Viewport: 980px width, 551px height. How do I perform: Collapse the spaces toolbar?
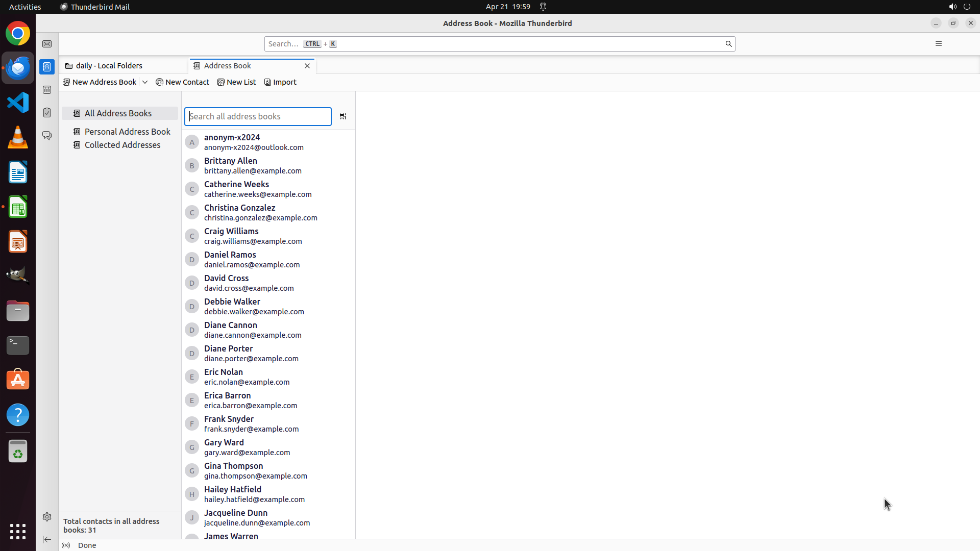(47, 539)
